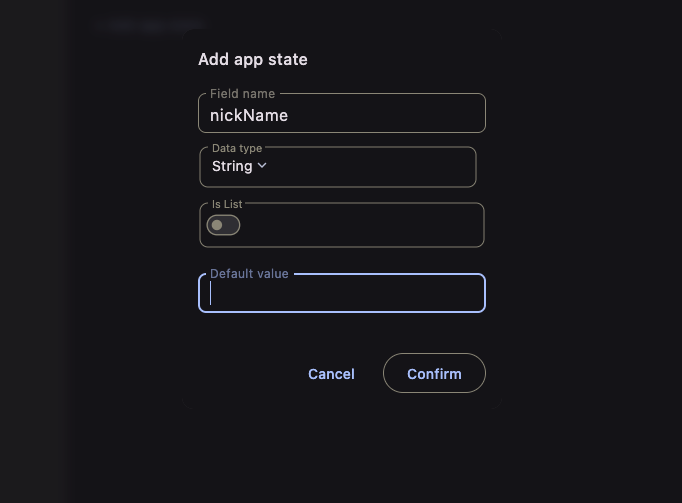The height and width of the screenshot is (503, 682).
Task: Click the blurred header text behind the dialog
Action: 148,24
